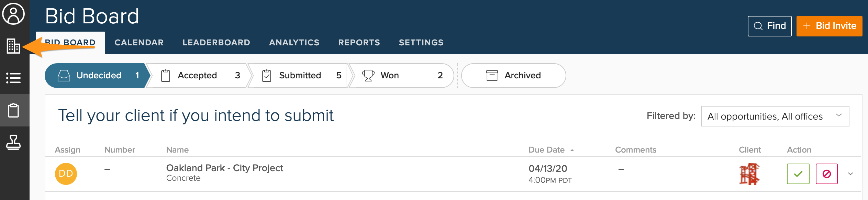The width and height of the screenshot is (868, 200).
Task: Open the Oakland Park - City Project bid
Action: coord(224,168)
